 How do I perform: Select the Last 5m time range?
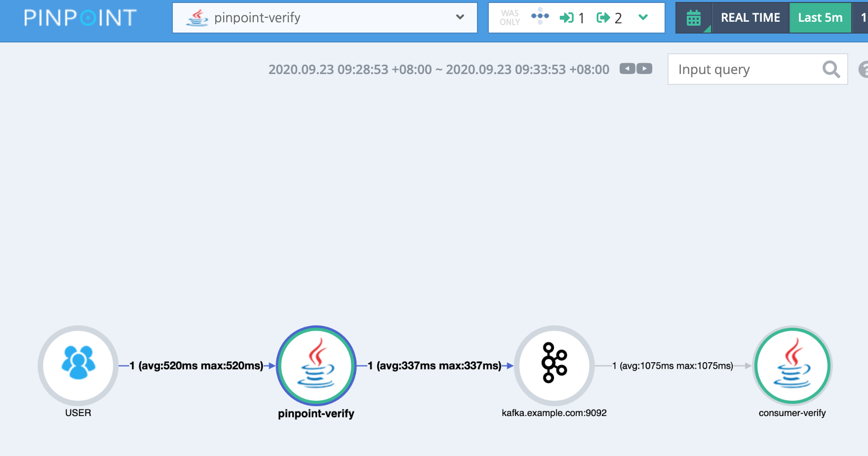click(820, 18)
